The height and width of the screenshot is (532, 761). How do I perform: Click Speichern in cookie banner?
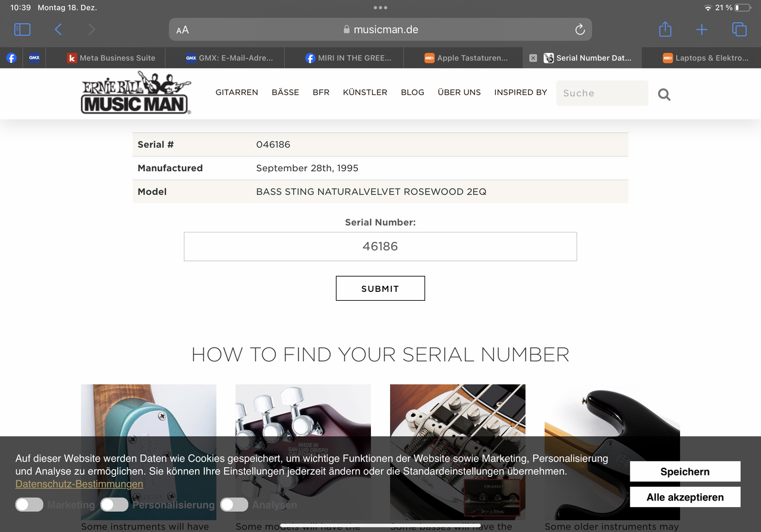click(685, 471)
